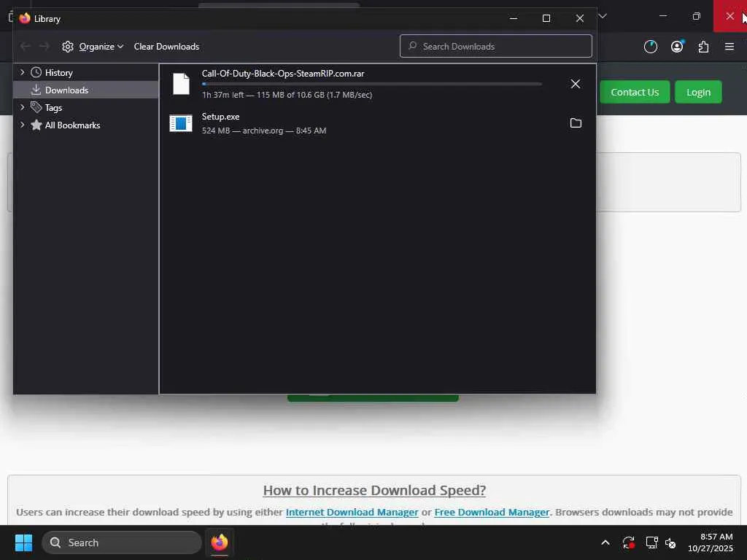This screenshot has height=560, width=747.
Task: Close the Library window
Action: 580,18
